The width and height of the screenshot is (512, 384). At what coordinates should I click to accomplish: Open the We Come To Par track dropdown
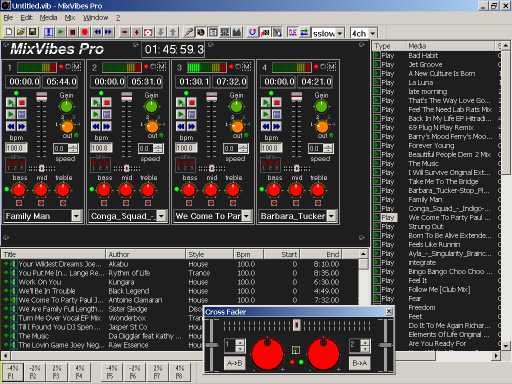click(x=246, y=216)
